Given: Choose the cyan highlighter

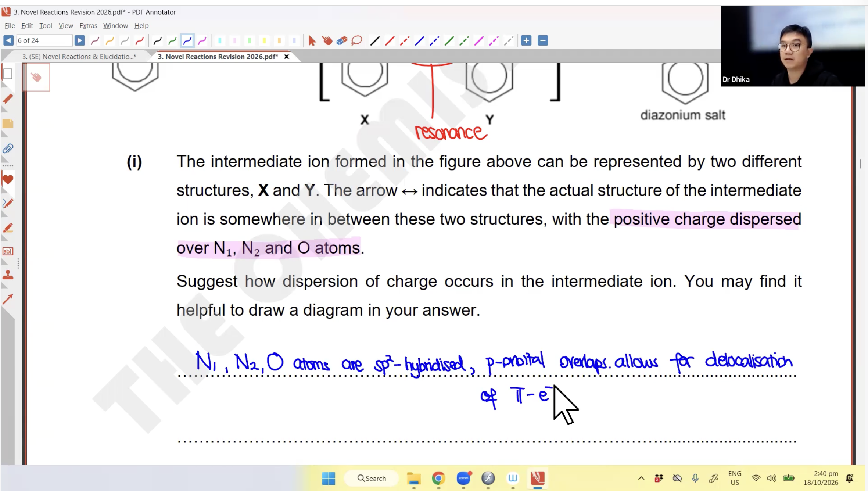Looking at the screenshot, I should [x=220, y=40].
